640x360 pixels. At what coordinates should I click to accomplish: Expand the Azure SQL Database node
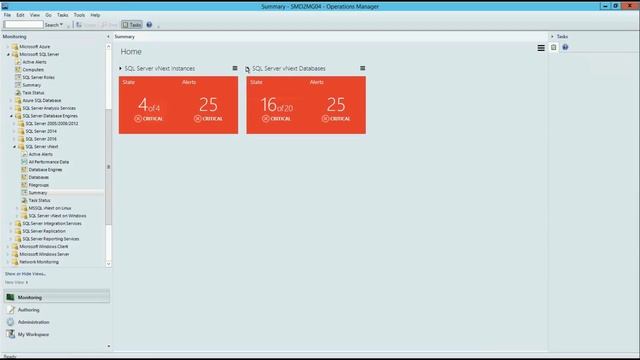point(11,100)
